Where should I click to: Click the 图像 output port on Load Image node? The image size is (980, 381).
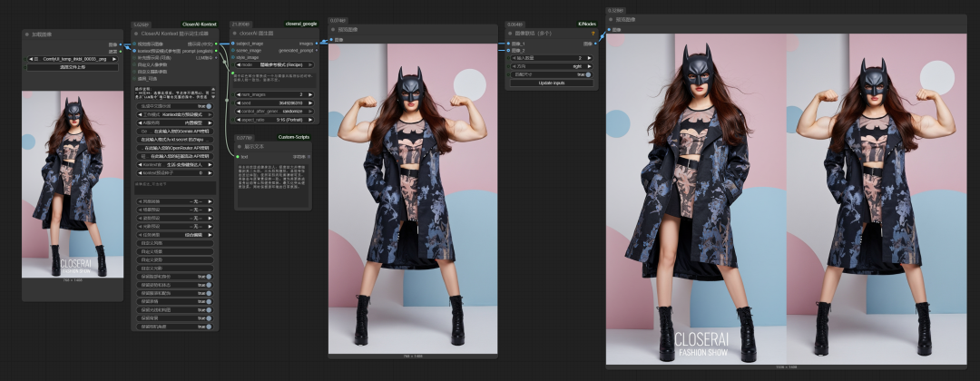click(121, 45)
